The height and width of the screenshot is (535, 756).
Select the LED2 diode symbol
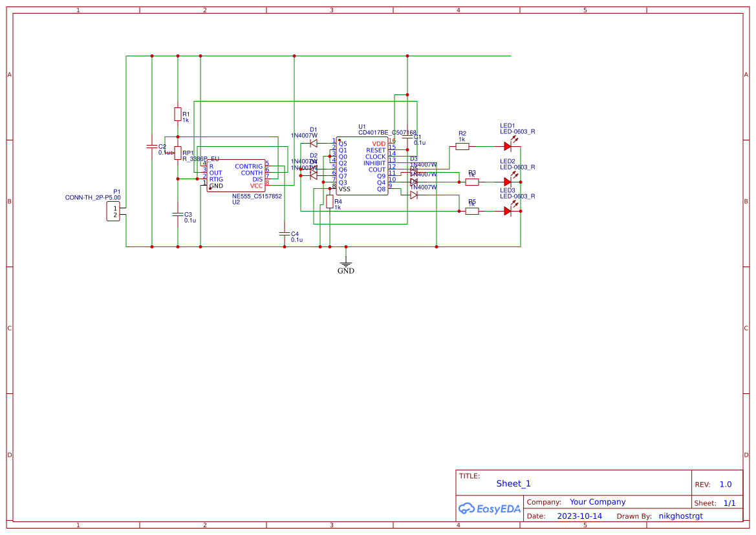click(508, 182)
